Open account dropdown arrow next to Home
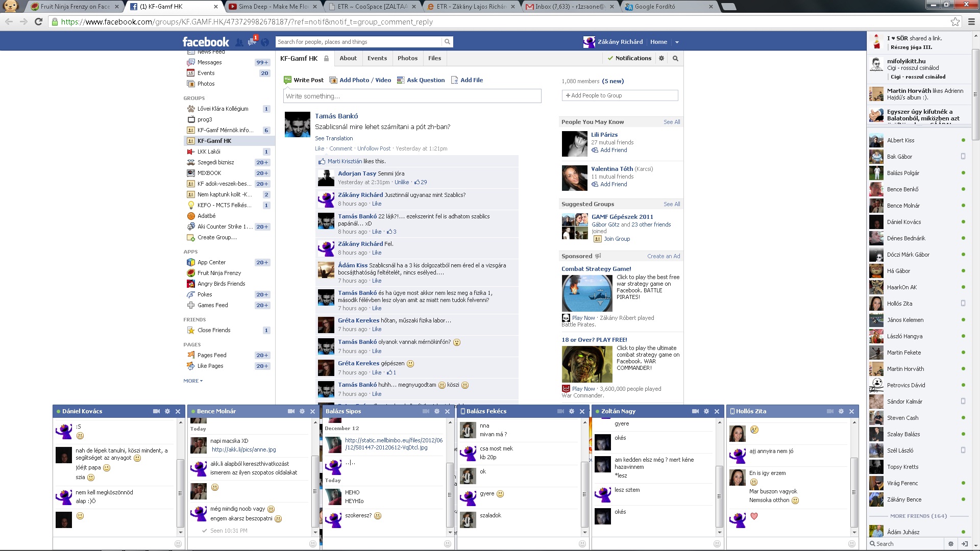The width and height of the screenshot is (980, 551). pos(677,42)
